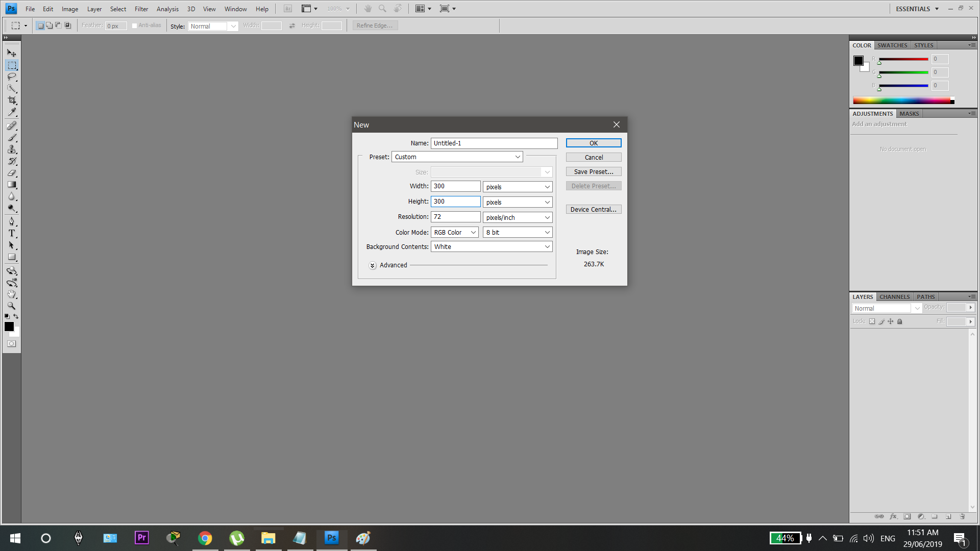Click the foreground color swatch

pos(9,327)
